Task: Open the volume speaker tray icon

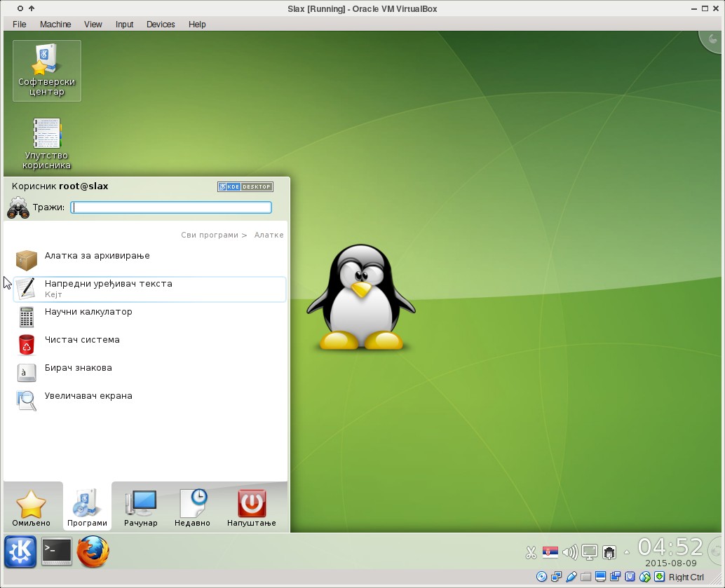Action: click(569, 552)
